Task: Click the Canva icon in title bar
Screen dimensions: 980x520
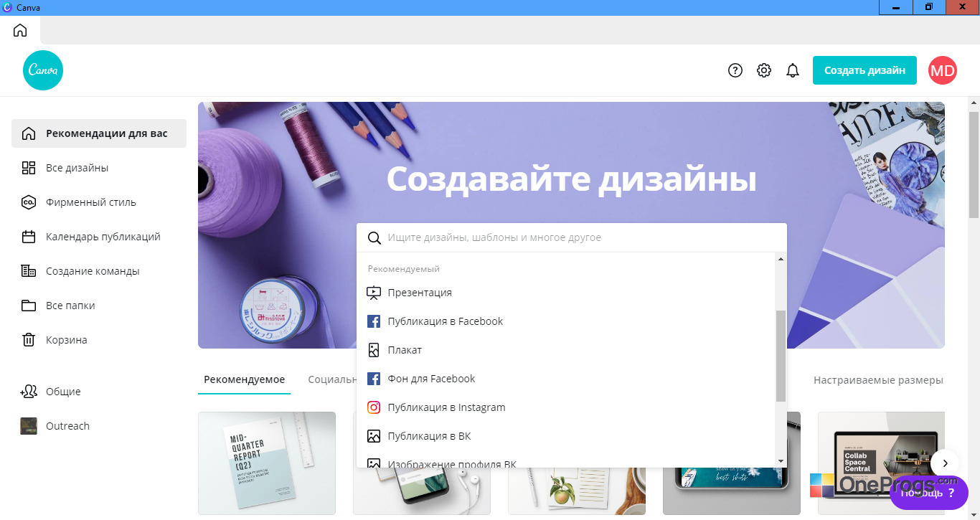Action: pyautogui.click(x=8, y=7)
